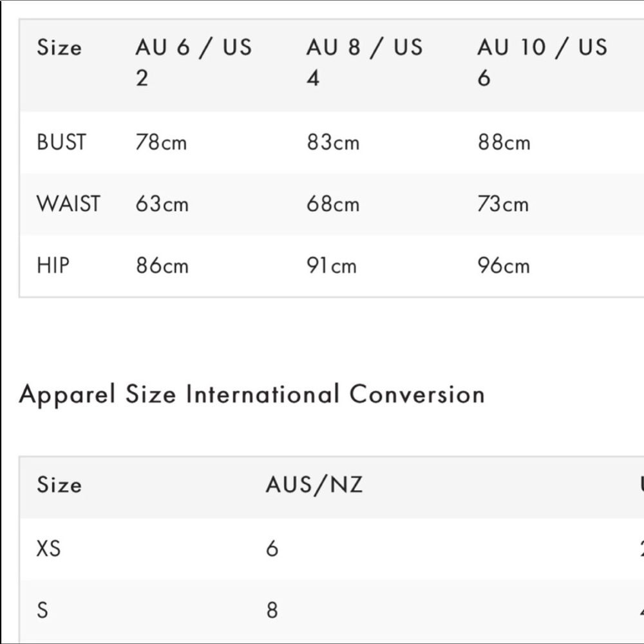Click the 86cm hip measurement
The image size is (644, 644).
pos(162,265)
